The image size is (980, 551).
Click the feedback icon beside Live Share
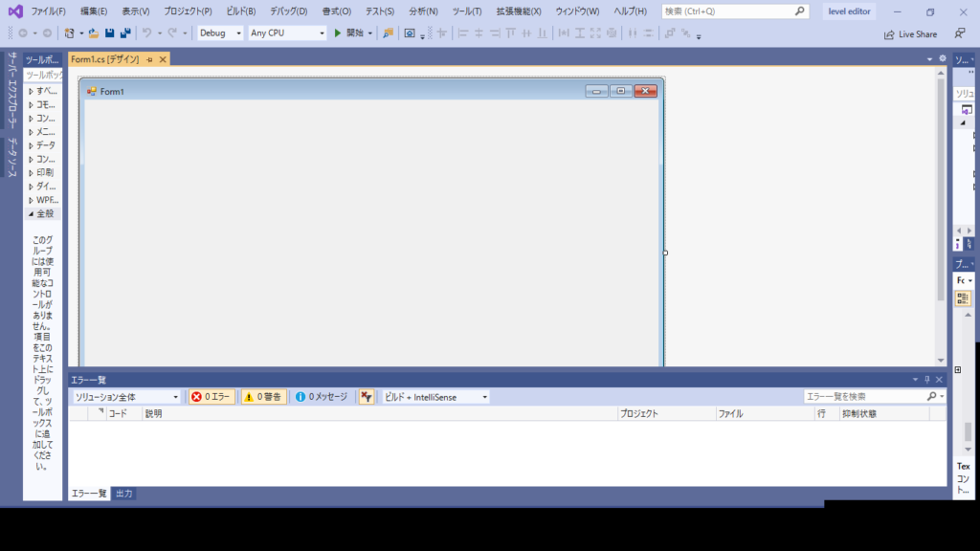[x=960, y=33]
